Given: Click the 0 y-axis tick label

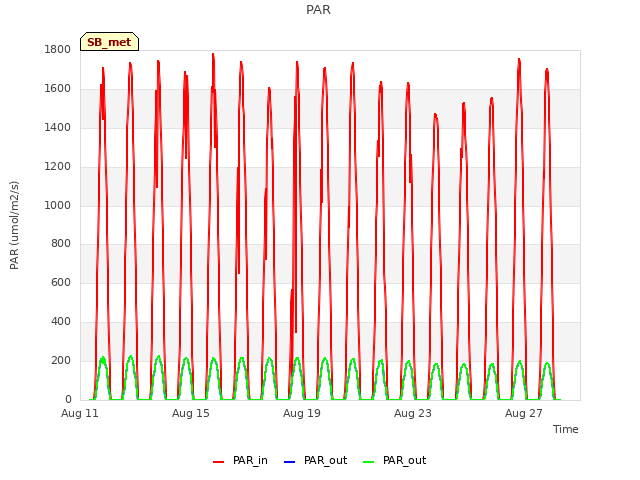Looking at the screenshot, I should click(x=68, y=399).
